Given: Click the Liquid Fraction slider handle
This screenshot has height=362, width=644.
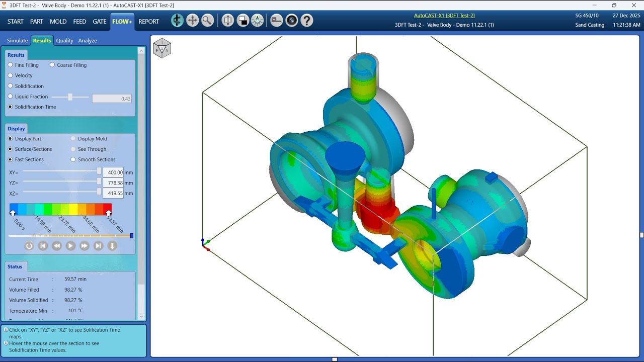Looking at the screenshot, I should 70,97.
